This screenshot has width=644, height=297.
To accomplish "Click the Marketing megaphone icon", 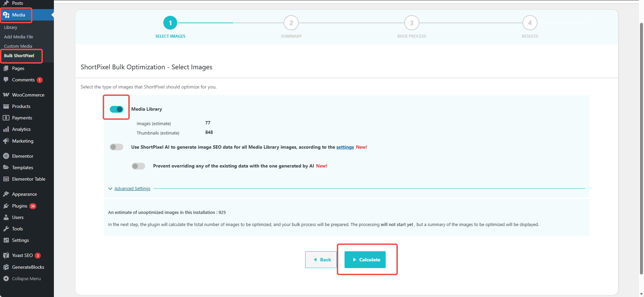I will coord(6,141).
